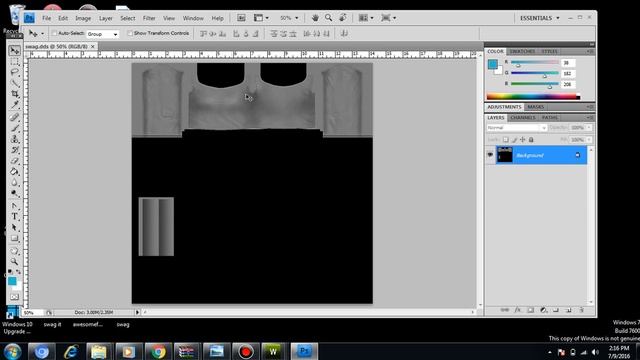The height and width of the screenshot is (360, 640).
Task: Open the Essentials workspace dropdown
Action: pyautogui.click(x=540, y=18)
